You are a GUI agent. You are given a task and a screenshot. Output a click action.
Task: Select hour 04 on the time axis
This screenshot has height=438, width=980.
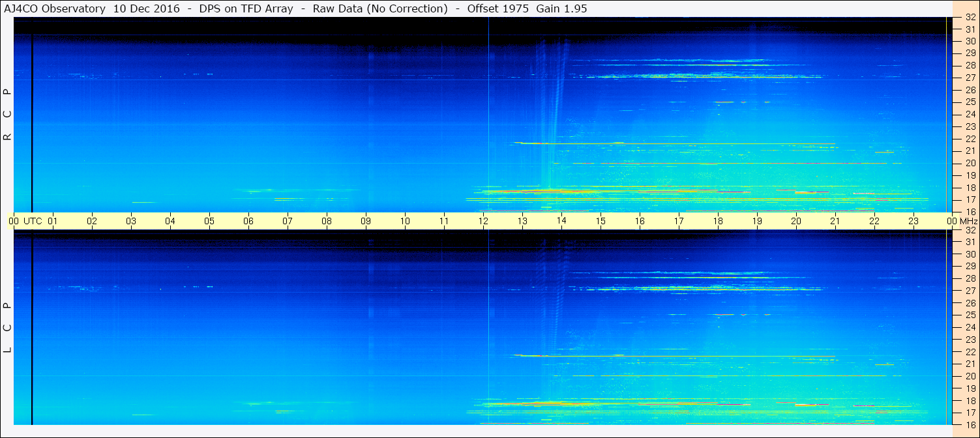coord(170,221)
